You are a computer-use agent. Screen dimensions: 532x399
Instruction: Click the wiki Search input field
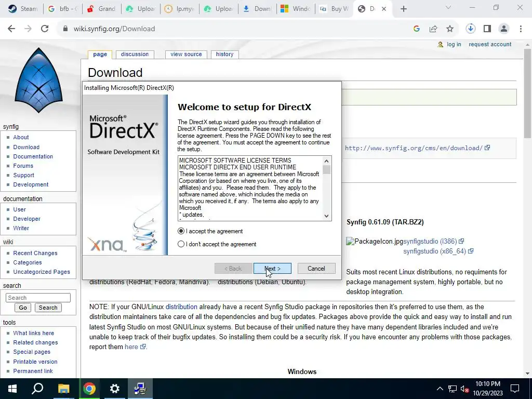[x=38, y=298]
